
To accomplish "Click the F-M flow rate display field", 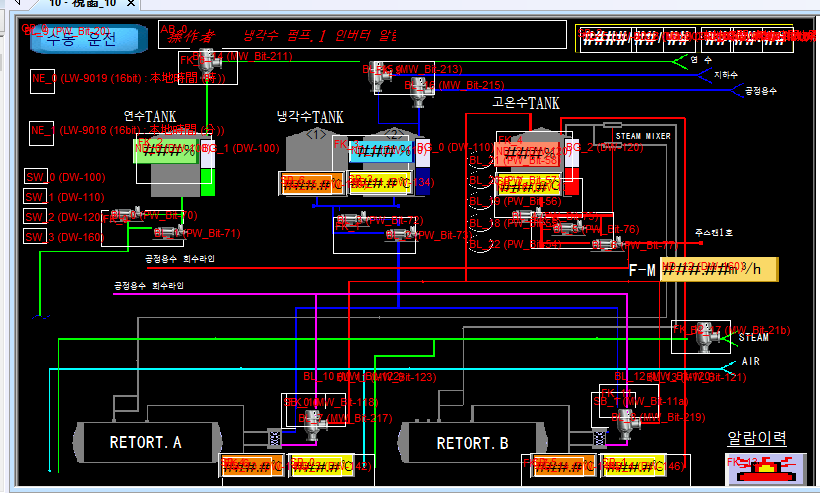I will click(x=718, y=269).
